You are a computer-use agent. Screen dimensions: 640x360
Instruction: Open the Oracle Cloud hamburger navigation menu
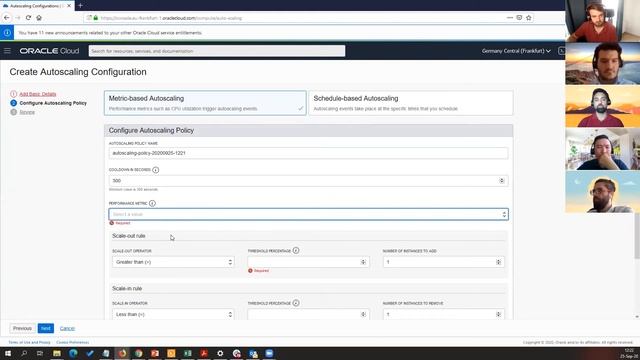(x=7, y=51)
